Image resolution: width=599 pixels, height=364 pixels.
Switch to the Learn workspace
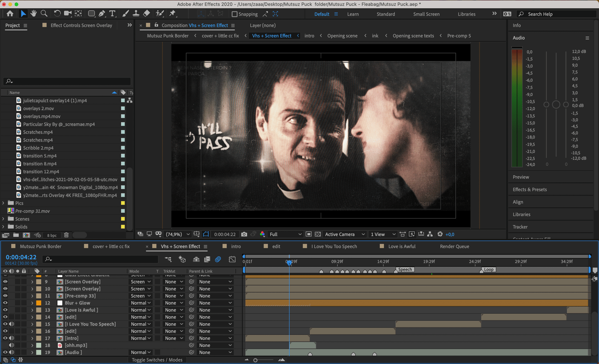point(353,14)
